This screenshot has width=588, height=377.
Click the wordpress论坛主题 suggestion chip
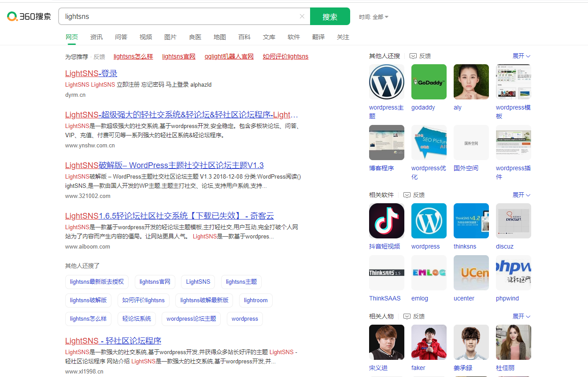click(x=191, y=318)
